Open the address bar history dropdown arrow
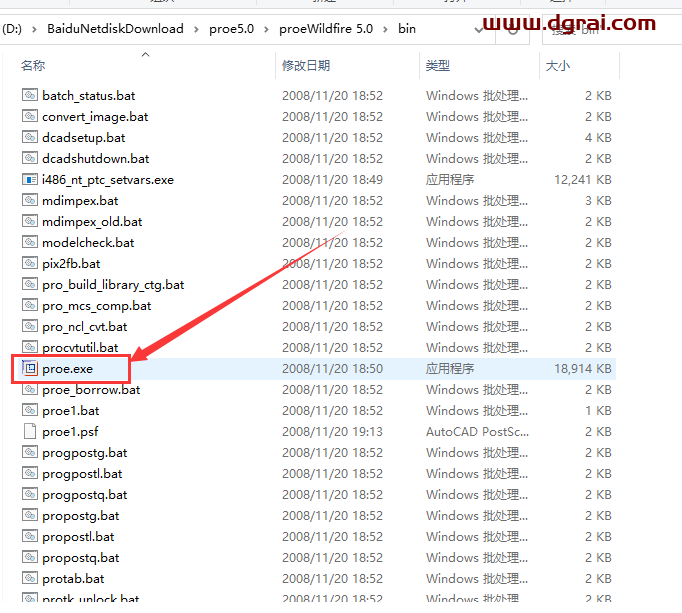 pos(479,30)
